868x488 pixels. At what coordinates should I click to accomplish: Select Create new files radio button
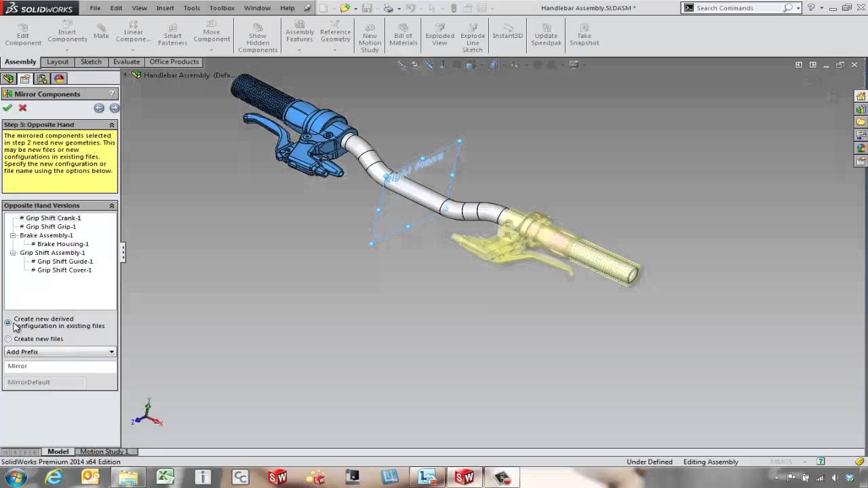[8, 339]
